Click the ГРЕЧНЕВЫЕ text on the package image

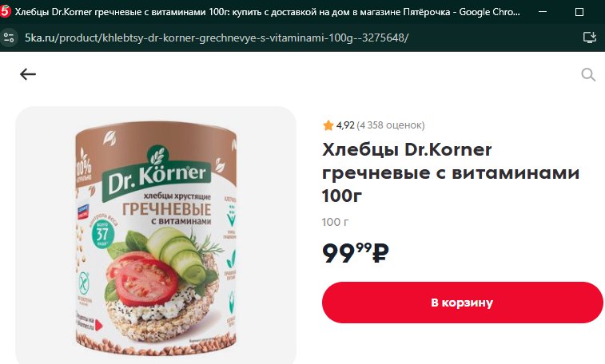[167, 209]
